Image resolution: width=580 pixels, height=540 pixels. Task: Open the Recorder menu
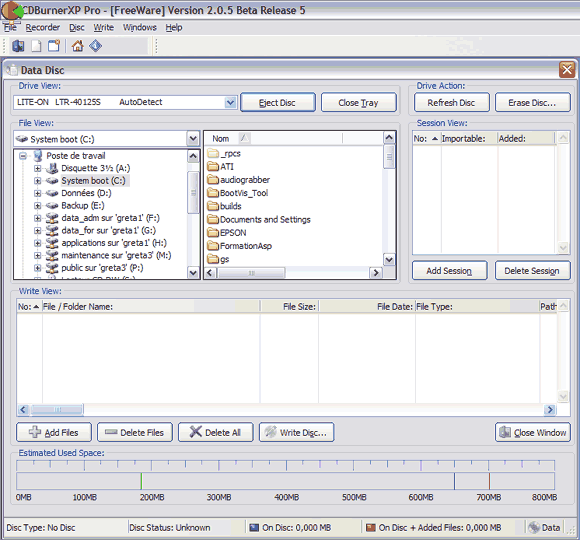(43, 27)
